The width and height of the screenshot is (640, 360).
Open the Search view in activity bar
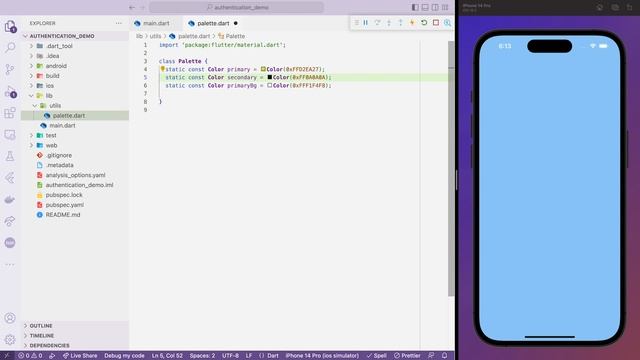[x=10, y=47]
